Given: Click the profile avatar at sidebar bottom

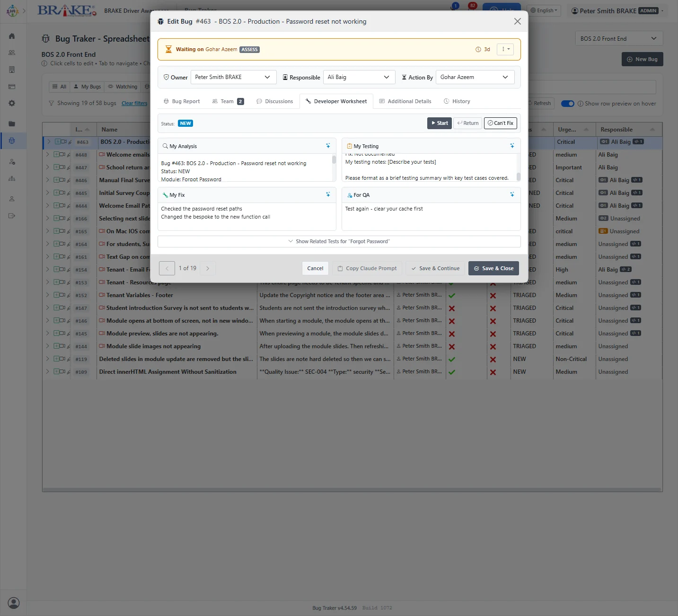Looking at the screenshot, I should [x=14, y=603].
